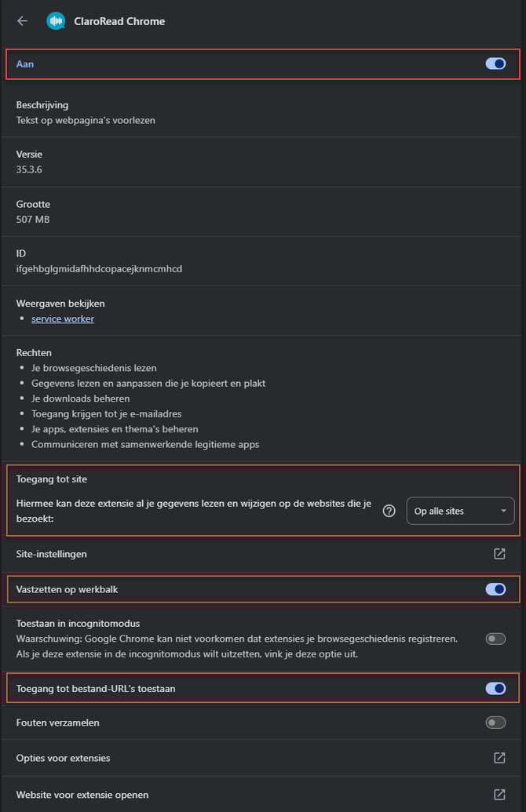The height and width of the screenshot is (812, 526).
Task: Enable Toestaan in incognitomodus toggle
Action: pos(495,639)
